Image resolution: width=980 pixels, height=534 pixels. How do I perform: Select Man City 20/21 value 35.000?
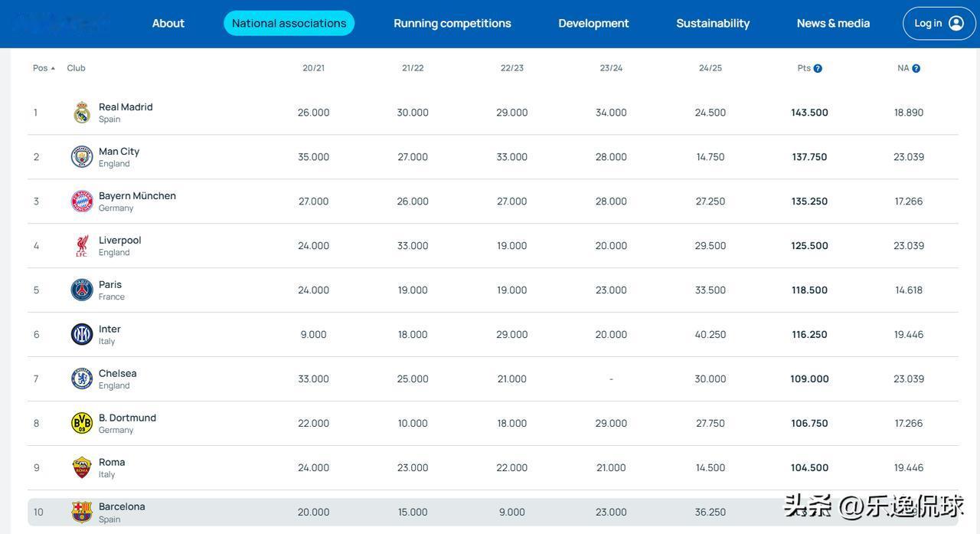314,157
